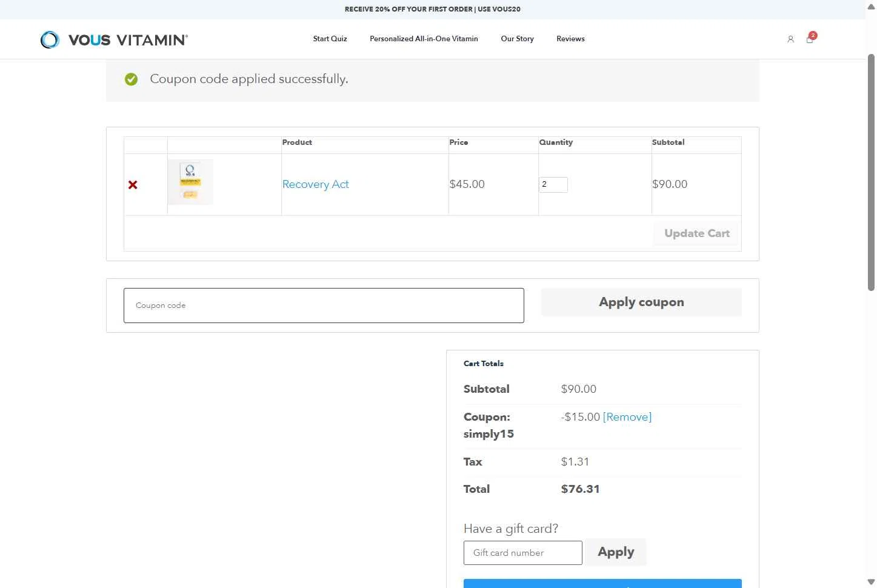
Task: Remove Recovery Act with the red X
Action: coord(133,185)
